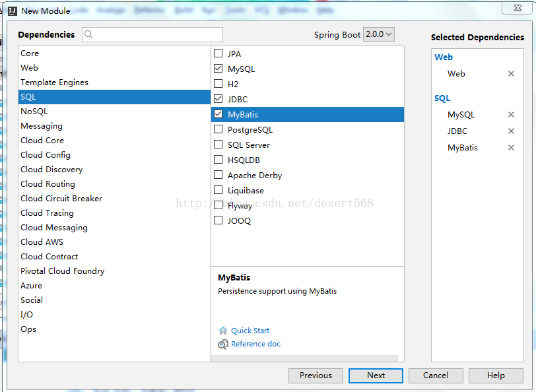The image size is (536, 392).
Task: Click the search magnifier icon
Action: [89, 35]
